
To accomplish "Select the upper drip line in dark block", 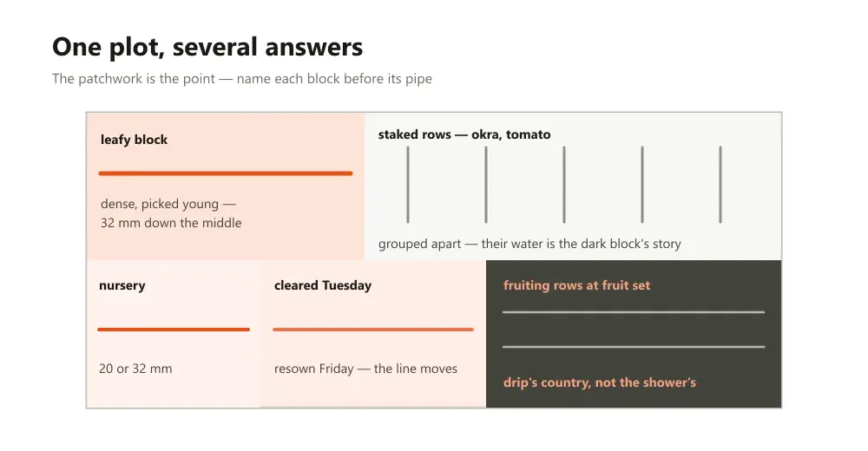I will pyautogui.click(x=634, y=312).
